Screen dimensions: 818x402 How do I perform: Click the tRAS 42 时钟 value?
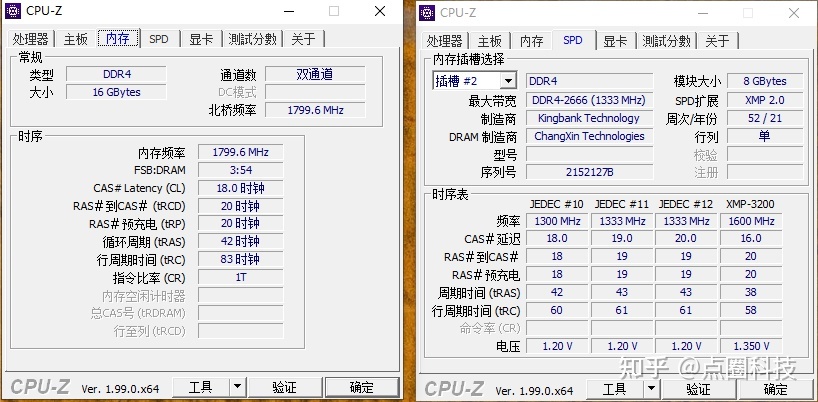(x=240, y=241)
